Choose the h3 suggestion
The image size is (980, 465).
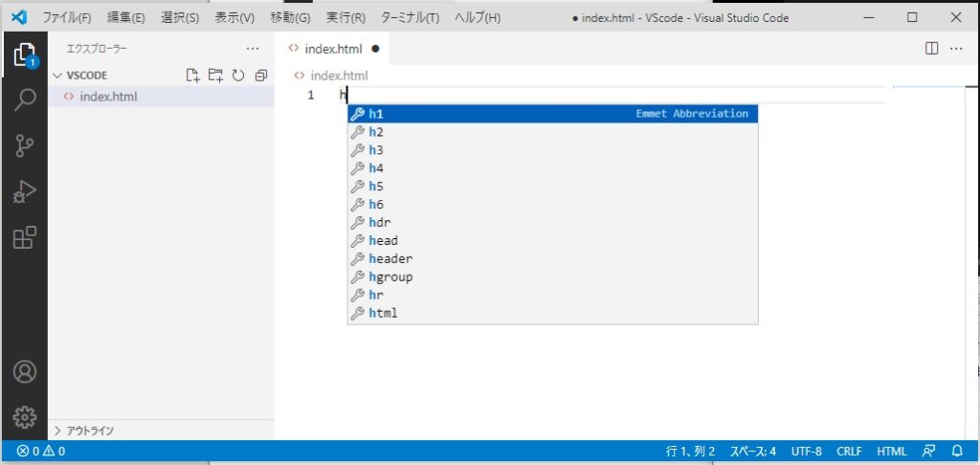click(x=552, y=150)
